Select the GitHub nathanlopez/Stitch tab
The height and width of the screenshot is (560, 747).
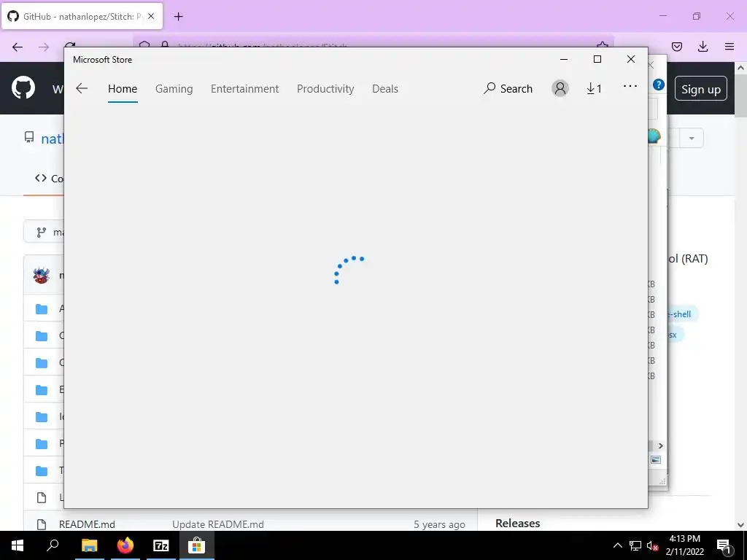(x=82, y=16)
